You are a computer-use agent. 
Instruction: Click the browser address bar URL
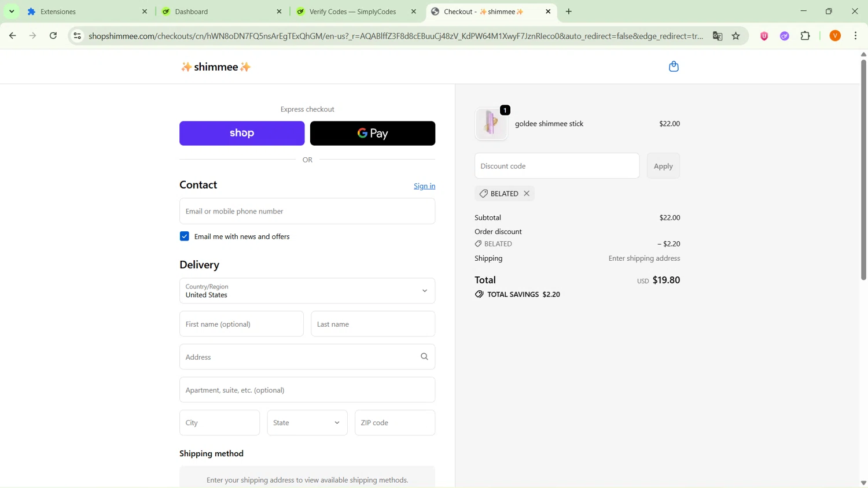pyautogui.click(x=396, y=36)
